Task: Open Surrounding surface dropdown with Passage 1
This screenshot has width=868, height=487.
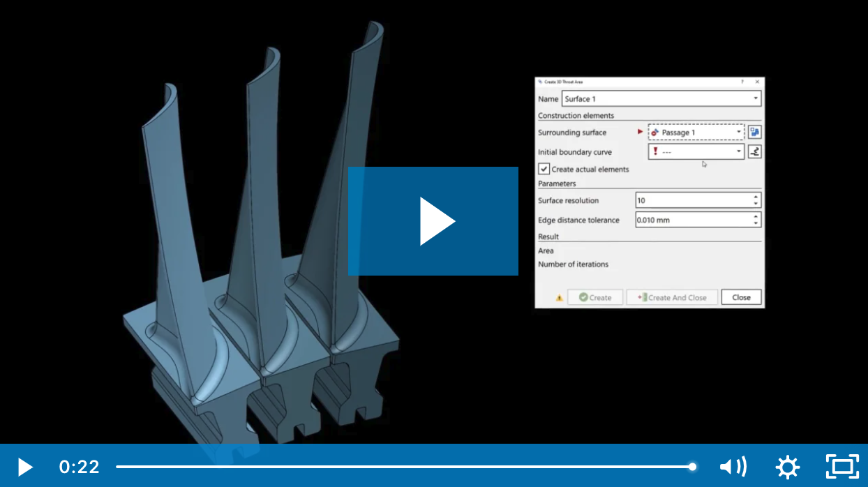Action: tap(739, 132)
